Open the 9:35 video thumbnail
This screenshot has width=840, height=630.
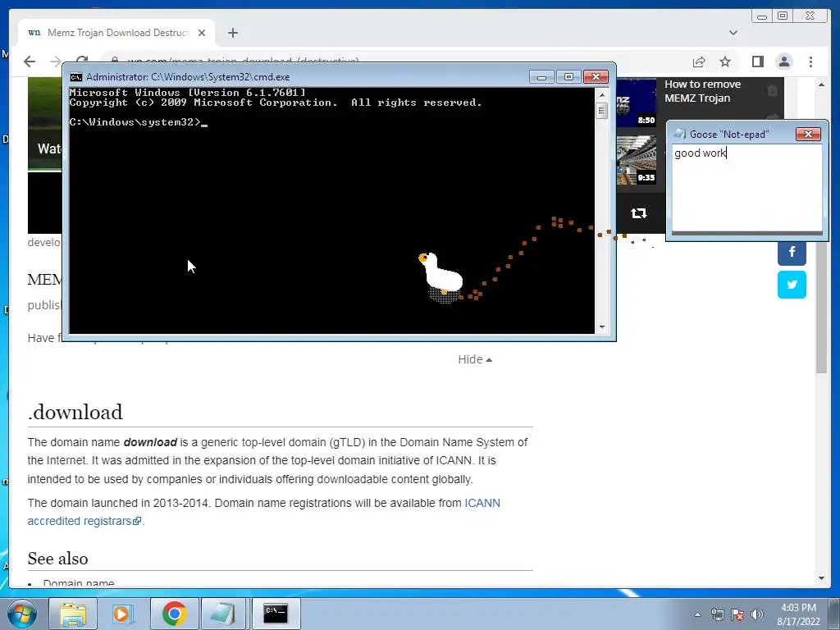click(x=637, y=160)
